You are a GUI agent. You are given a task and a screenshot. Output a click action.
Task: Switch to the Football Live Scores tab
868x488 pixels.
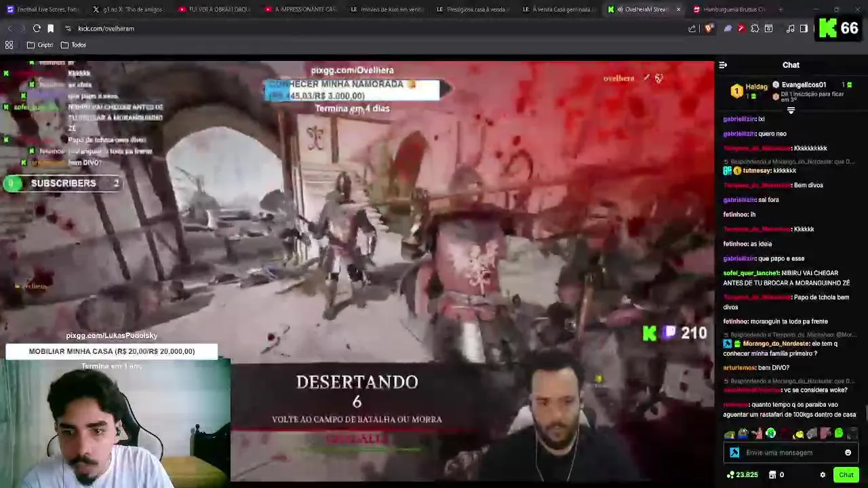pyautogui.click(x=43, y=9)
